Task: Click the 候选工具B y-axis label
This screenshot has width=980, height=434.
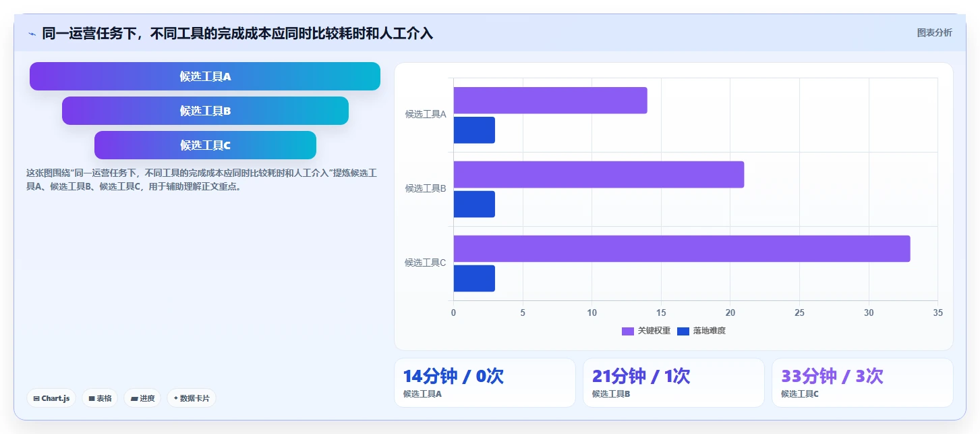Action: [x=426, y=188]
